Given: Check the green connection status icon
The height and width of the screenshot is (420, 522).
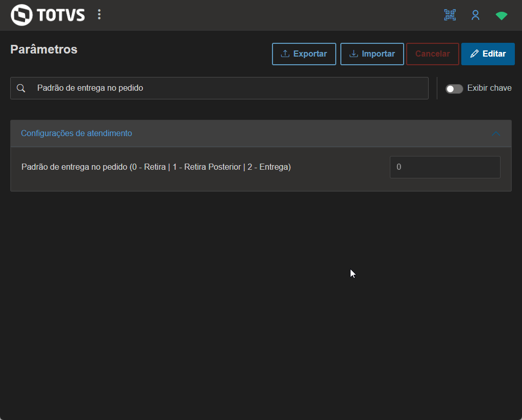Looking at the screenshot, I should [502, 16].
